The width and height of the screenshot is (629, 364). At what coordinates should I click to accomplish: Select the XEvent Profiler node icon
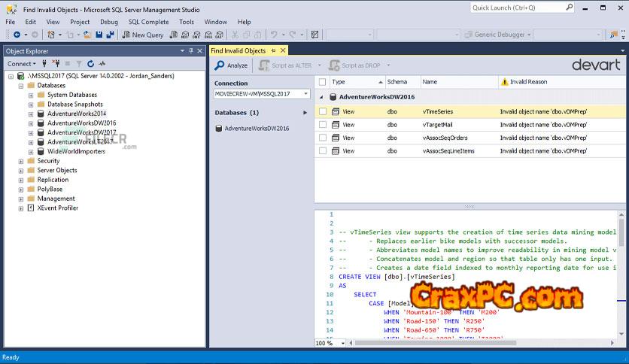pos(30,208)
